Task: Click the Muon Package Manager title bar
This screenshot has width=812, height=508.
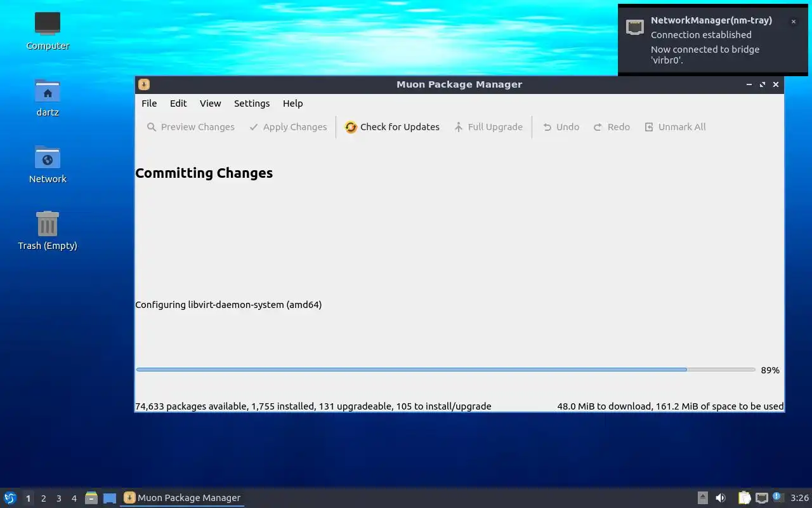Action: click(x=459, y=84)
